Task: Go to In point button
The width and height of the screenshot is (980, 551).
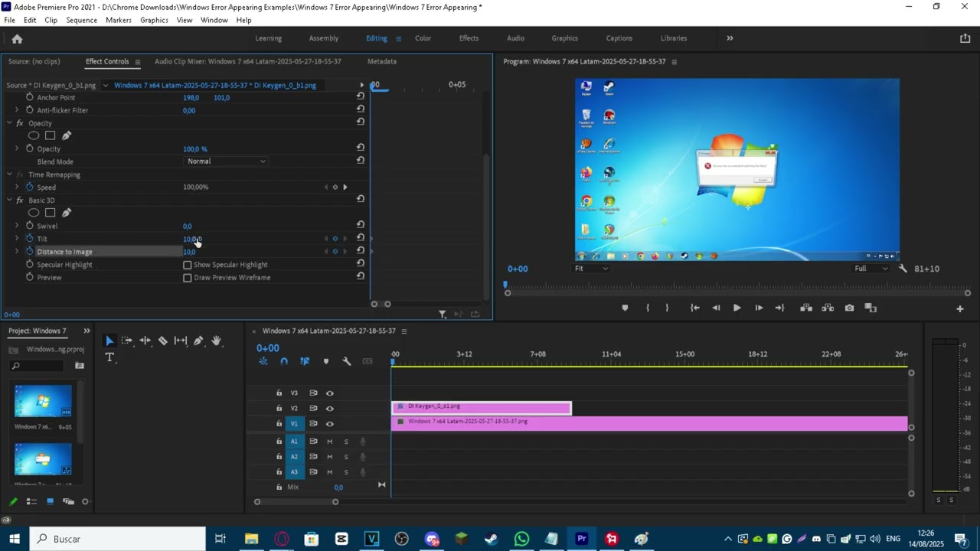Action: click(x=694, y=308)
